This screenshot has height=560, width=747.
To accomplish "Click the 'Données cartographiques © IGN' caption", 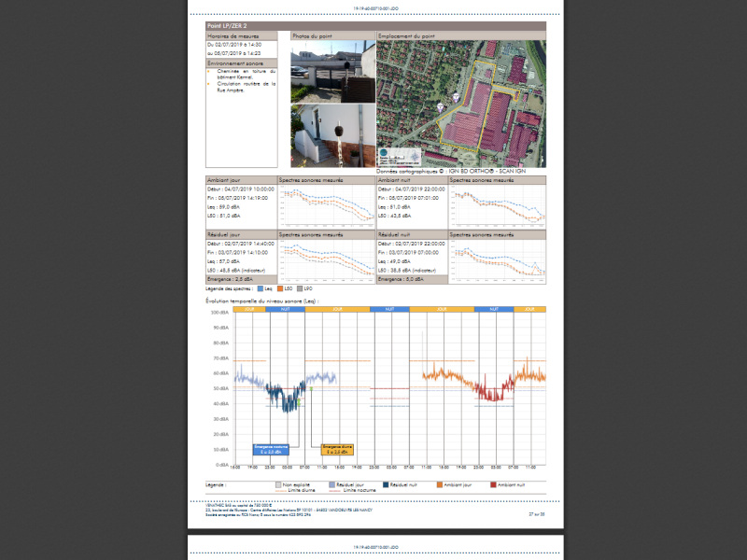I will (451, 171).
